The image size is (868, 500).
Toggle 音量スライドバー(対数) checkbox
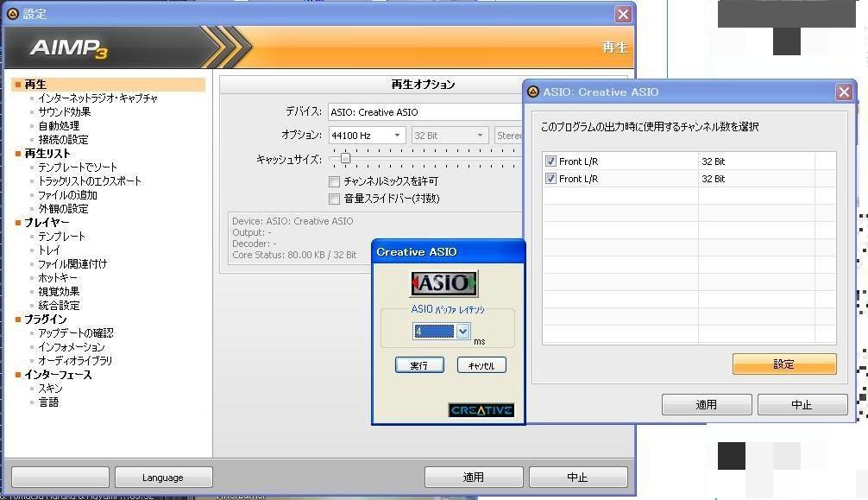click(x=334, y=199)
